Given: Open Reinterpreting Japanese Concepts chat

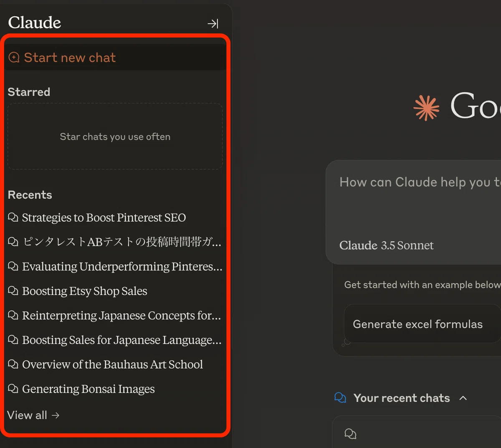Looking at the screenshot, I should (x=121, y=316).
